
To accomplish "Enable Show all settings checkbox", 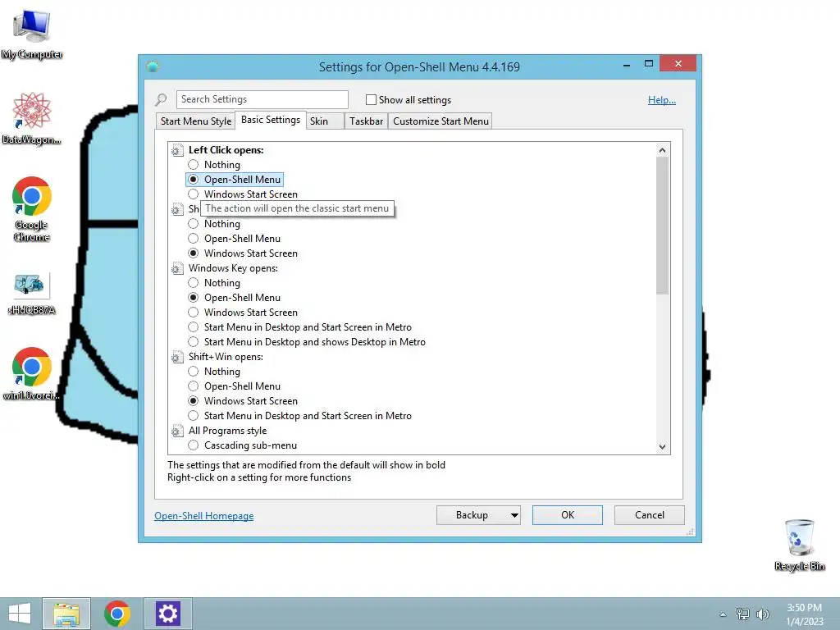I will click(371, 99).
